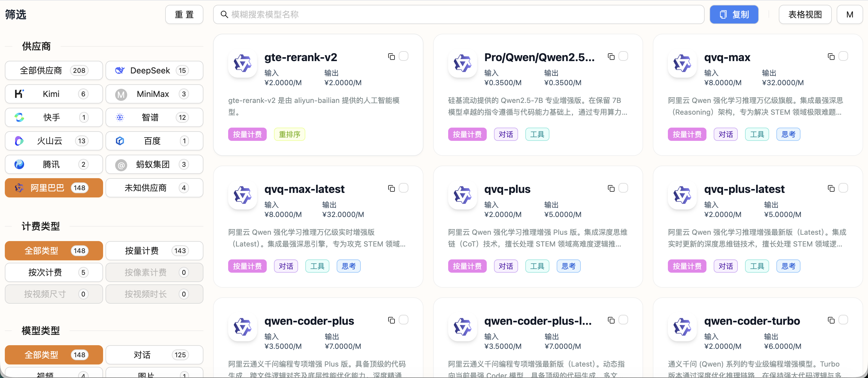Click copy icon on qvq-max card
Viewport: 868px width, 378px height.
point(831,57)
